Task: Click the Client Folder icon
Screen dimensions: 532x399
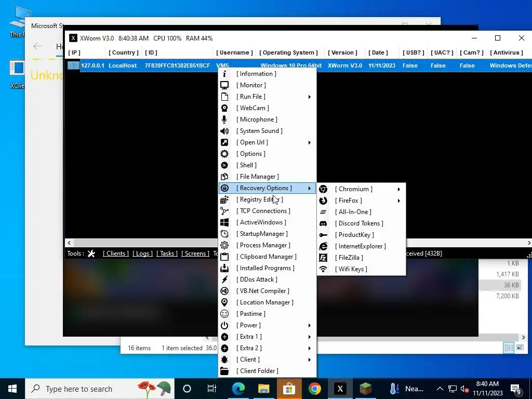Action: [x=224, y=371]
